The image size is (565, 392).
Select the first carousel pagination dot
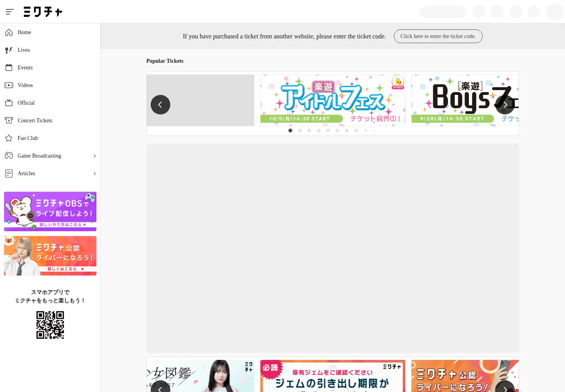point(290,131)
